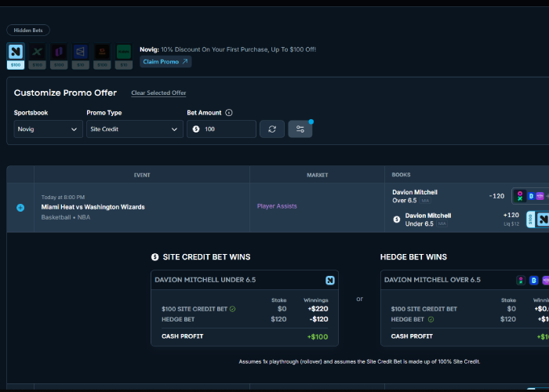Screen dimensions: 549x392
Task: Click the Basketball • NBA league text
Action: (x=65, y=217)
